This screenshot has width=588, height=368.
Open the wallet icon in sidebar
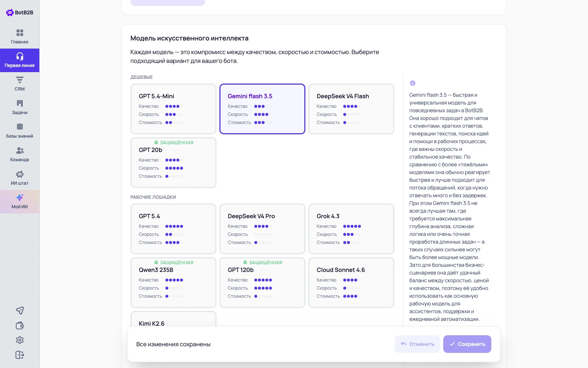20,325
